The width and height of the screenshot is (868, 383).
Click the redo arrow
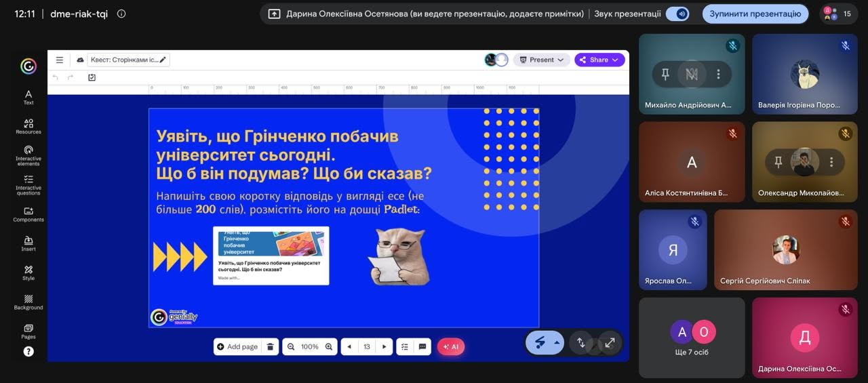(70, 77)
